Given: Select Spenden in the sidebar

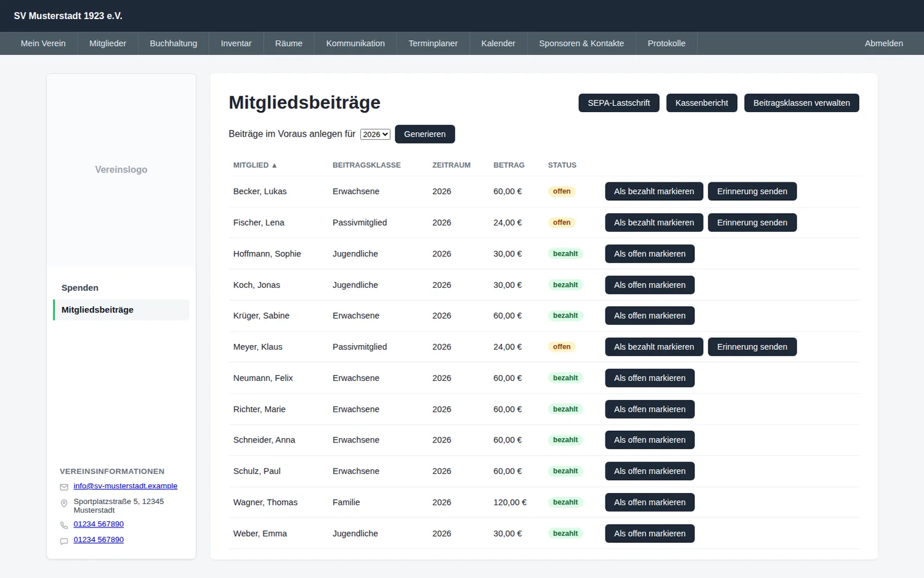Looking at the screenshot, I should click(80, 288).
